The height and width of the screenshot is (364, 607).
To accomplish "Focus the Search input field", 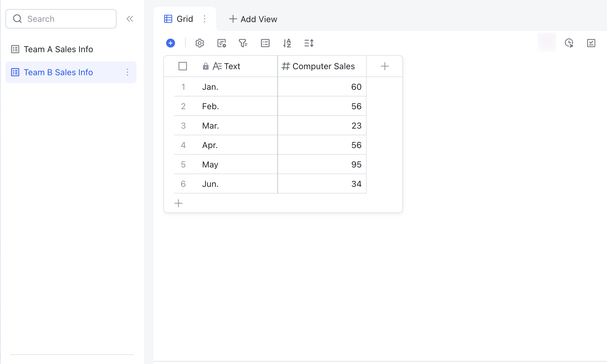I will click(x=61, y=19).
